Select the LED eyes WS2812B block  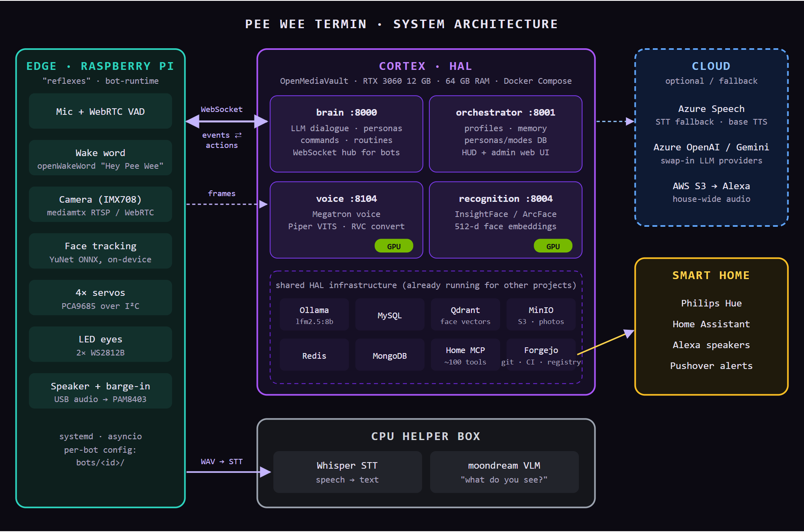pos(100,344)
